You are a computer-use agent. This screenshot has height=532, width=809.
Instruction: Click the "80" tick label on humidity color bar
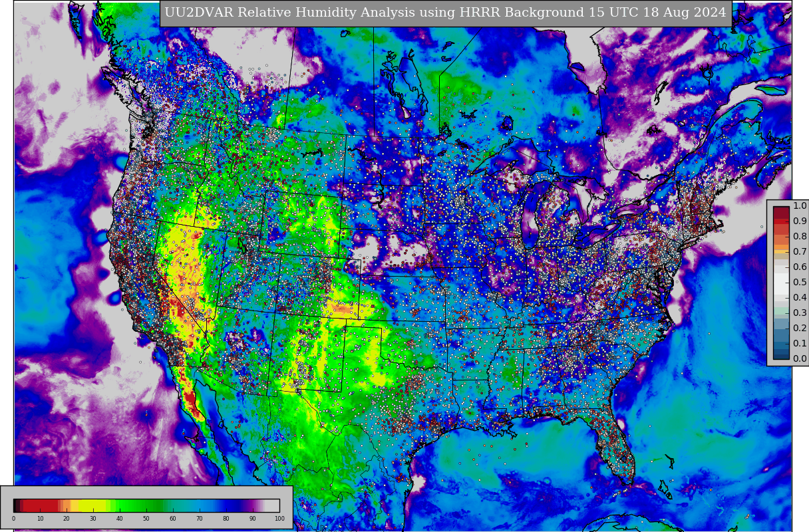point(226,519)
